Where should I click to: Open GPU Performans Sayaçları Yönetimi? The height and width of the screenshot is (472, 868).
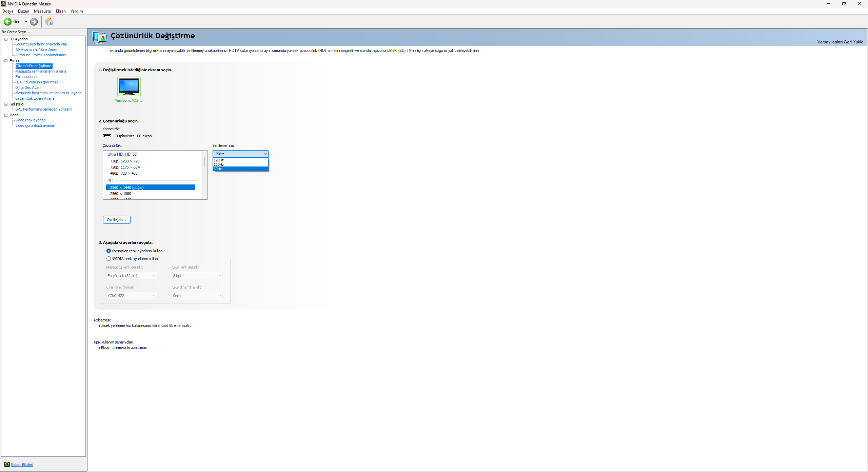click(x=44, y=109)
